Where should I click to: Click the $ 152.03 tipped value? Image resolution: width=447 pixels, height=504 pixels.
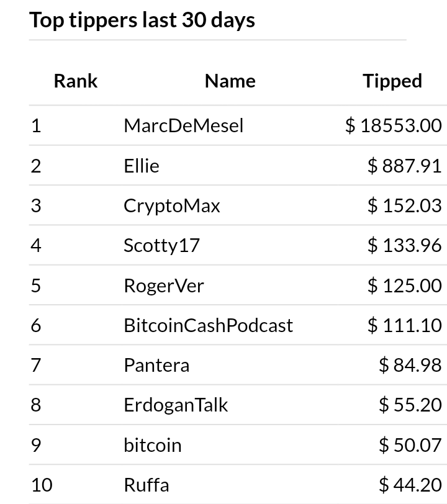405,205
